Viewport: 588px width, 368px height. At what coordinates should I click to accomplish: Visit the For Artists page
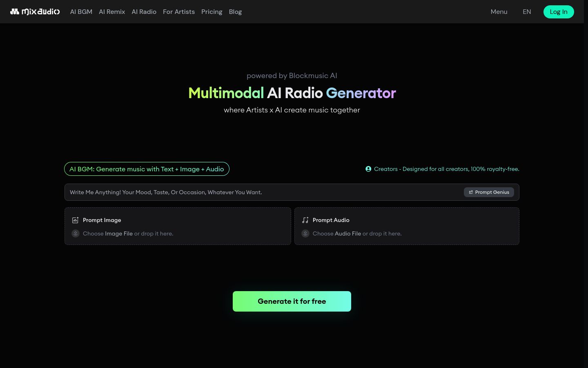tap(179, 11)
